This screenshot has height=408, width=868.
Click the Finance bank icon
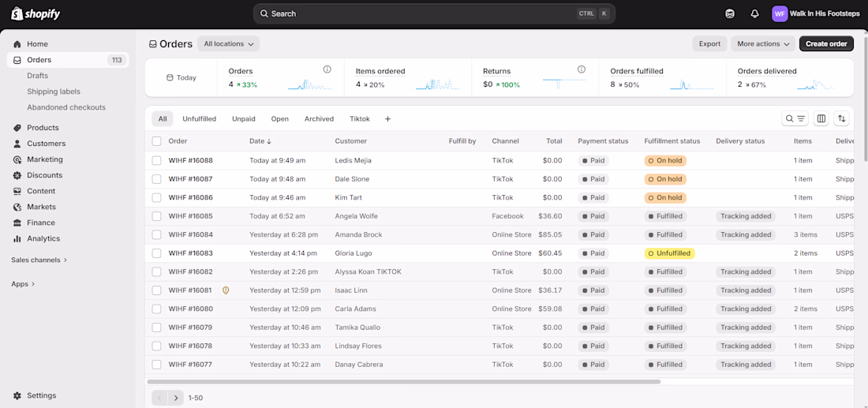(17, 223)
